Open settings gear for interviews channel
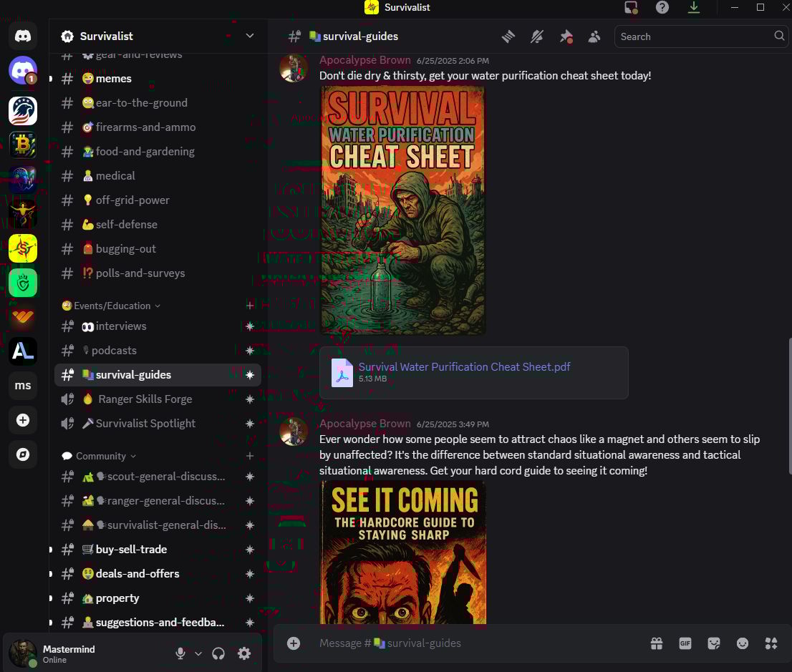 [249, 326]
